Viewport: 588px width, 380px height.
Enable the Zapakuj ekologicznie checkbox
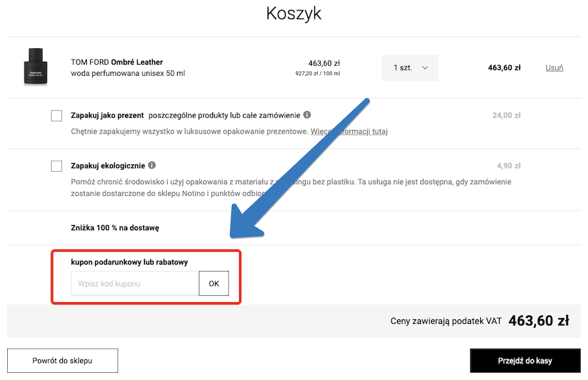coord(56,166)
